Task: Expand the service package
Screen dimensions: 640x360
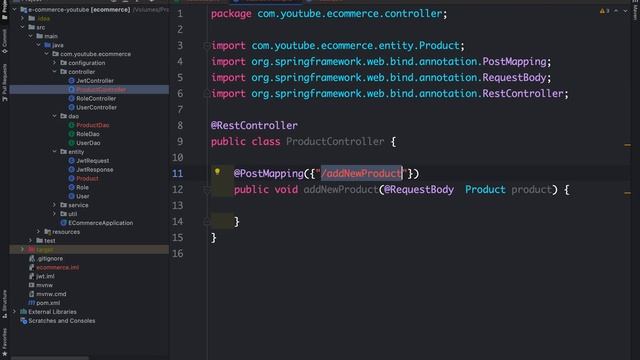Action: click(54, 205)
